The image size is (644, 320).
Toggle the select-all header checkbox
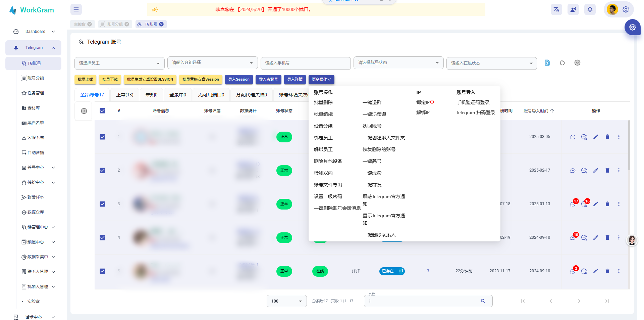click(103, 111)
